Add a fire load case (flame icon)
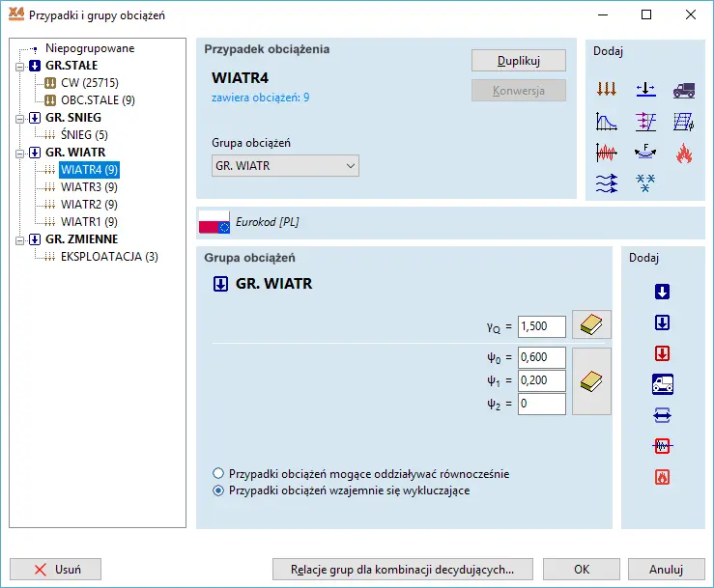The height and width of the screenshot is (588, 714). [x=683, y=152]
